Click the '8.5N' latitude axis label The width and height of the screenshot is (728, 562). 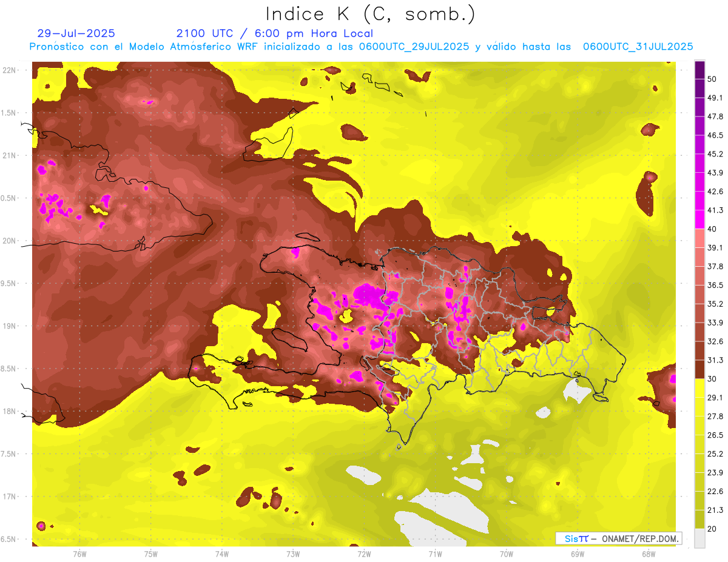pyautogui.click(x=9, y=369)
